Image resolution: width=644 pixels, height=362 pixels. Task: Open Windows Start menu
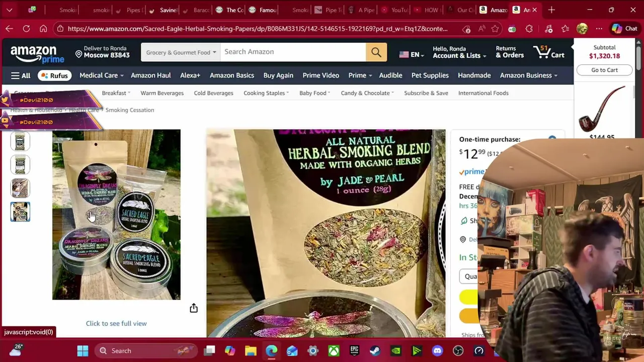click(83, 350)
